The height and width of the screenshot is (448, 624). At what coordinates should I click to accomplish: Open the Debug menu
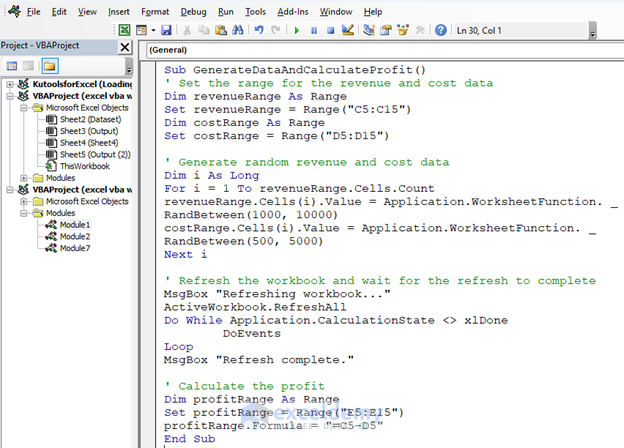point(193,12)
